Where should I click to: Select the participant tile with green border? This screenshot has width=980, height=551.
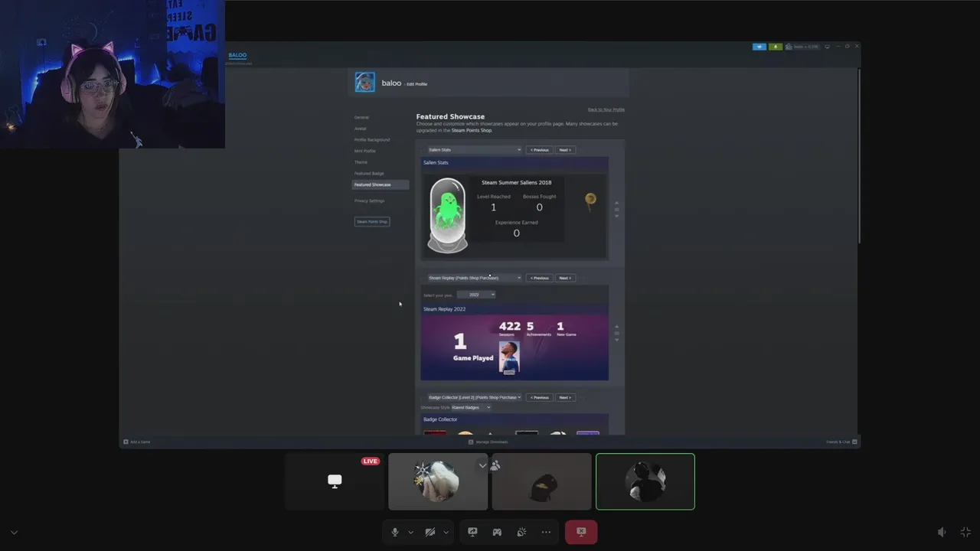click(645, 481)
